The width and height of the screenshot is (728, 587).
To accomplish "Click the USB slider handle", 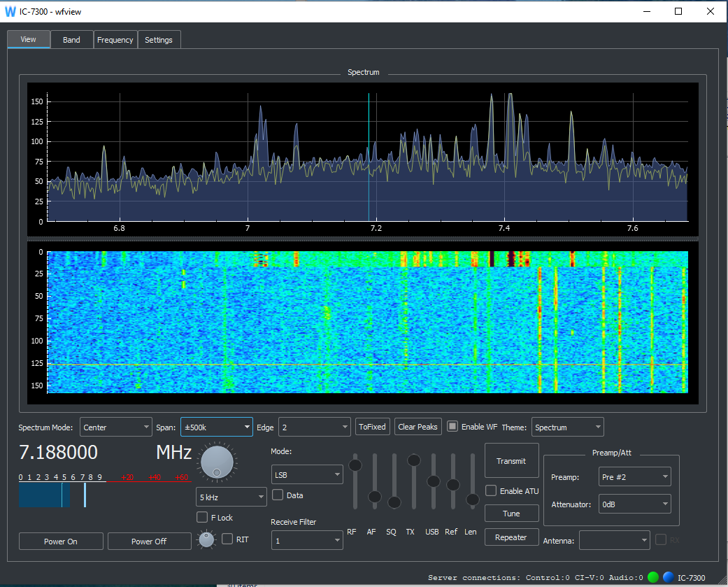I will click(433, 481).
